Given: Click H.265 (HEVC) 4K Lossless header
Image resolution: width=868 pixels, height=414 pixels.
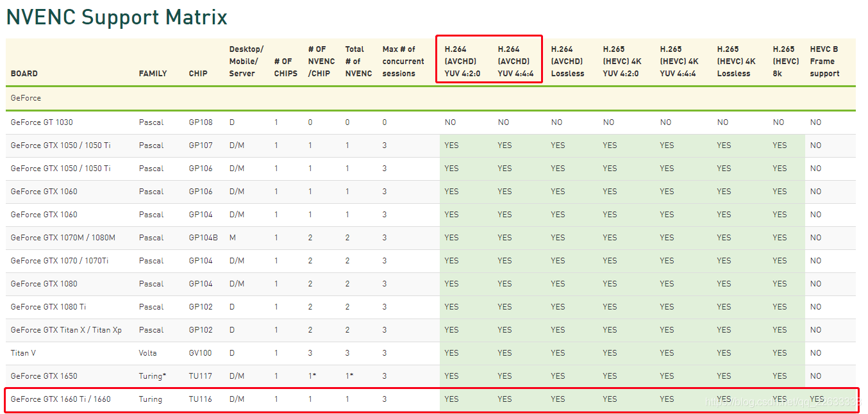Looking at the screenshot, I should (736, 62).
